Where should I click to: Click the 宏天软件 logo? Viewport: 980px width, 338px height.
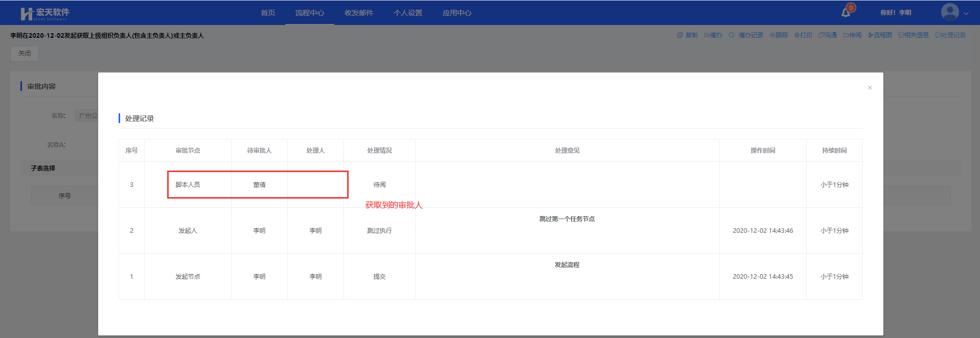[45, 13]
